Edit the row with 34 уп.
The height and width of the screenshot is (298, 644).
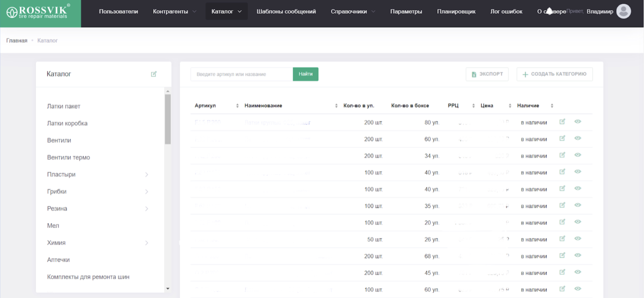[562, 155]
